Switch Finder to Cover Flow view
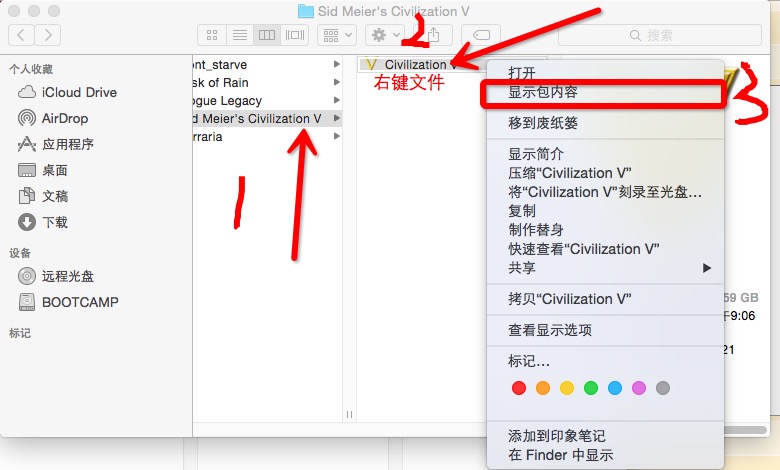 (x=294, y=35)
